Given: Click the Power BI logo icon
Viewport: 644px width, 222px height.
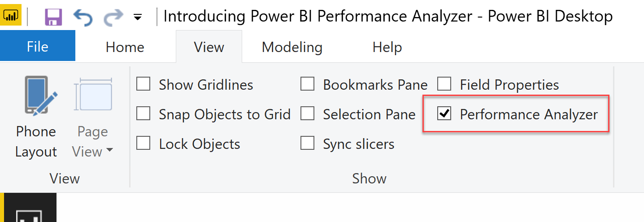Looking at the screenshot, I should click(x=11, y=16).
